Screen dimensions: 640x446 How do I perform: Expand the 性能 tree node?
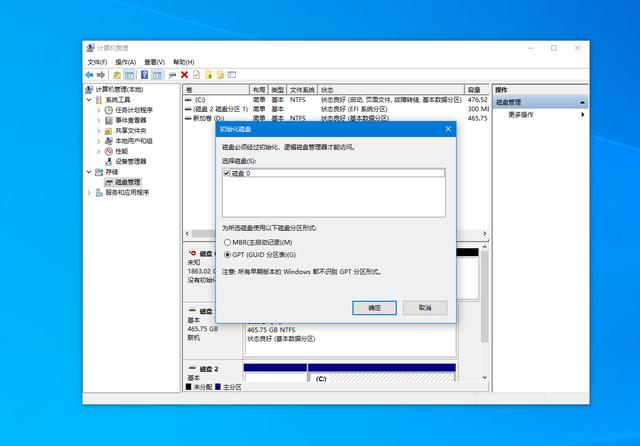[x=99, y=151]
